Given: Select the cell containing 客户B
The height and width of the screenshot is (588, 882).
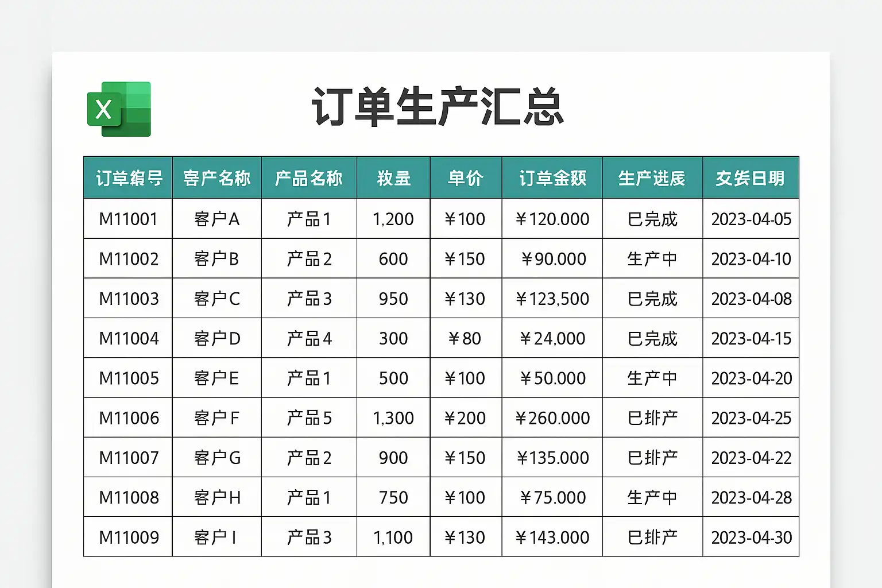Looking at the screenshot, I should point(217,259).
